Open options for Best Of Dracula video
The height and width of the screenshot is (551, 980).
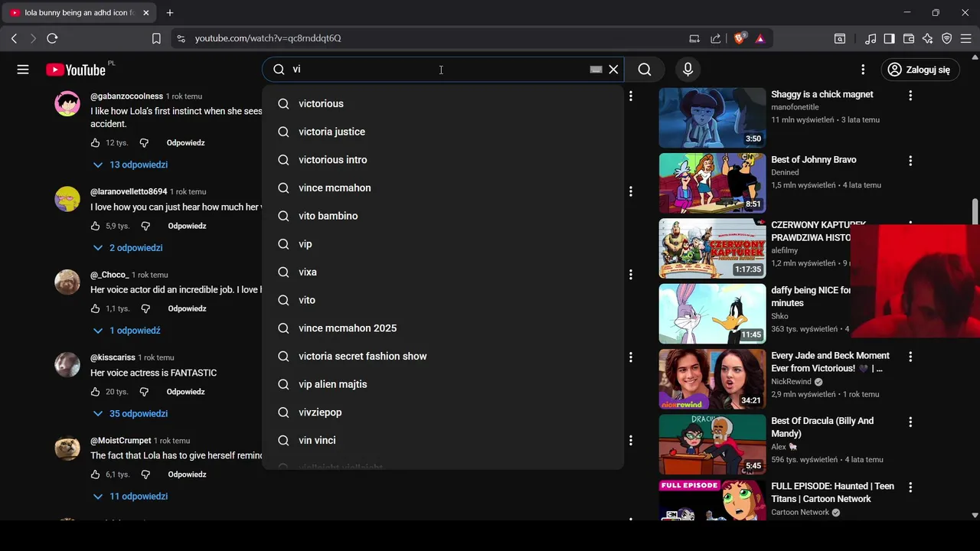click(x=910, y=422)
